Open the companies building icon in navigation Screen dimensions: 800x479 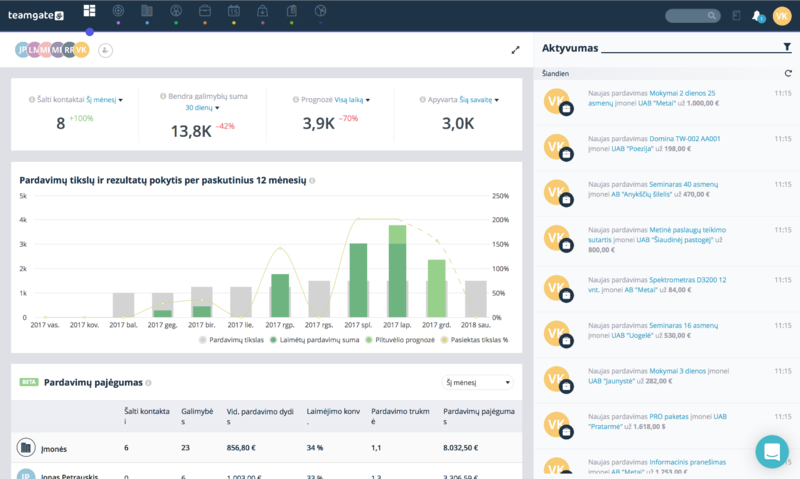(147, 11)
